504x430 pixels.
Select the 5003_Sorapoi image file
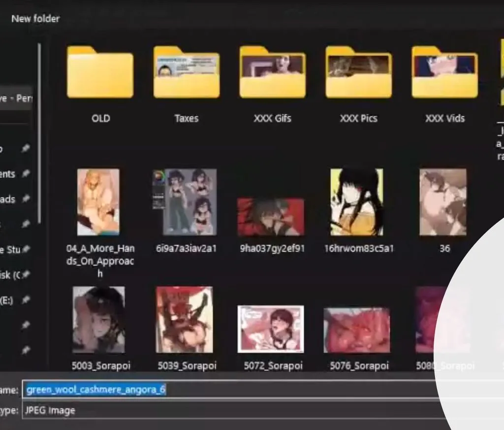(100, 329)
